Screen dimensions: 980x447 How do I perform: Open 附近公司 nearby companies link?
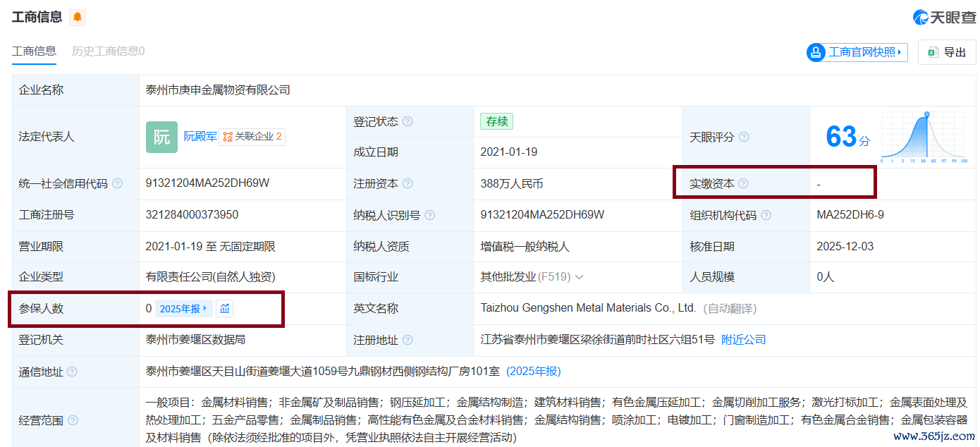[744, 340]
